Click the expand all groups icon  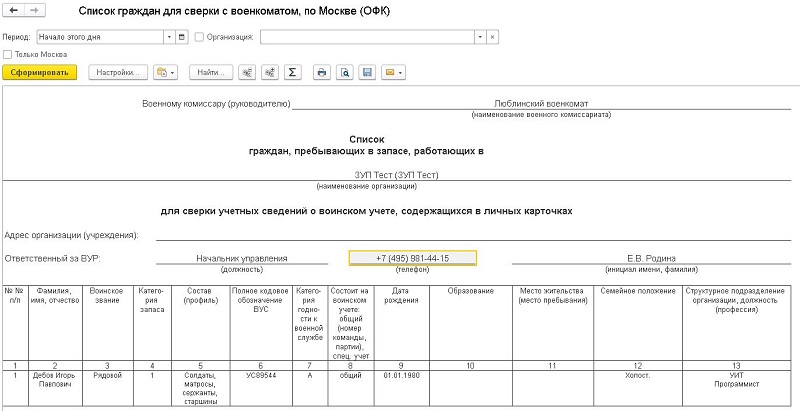click(x=247, y=72)
